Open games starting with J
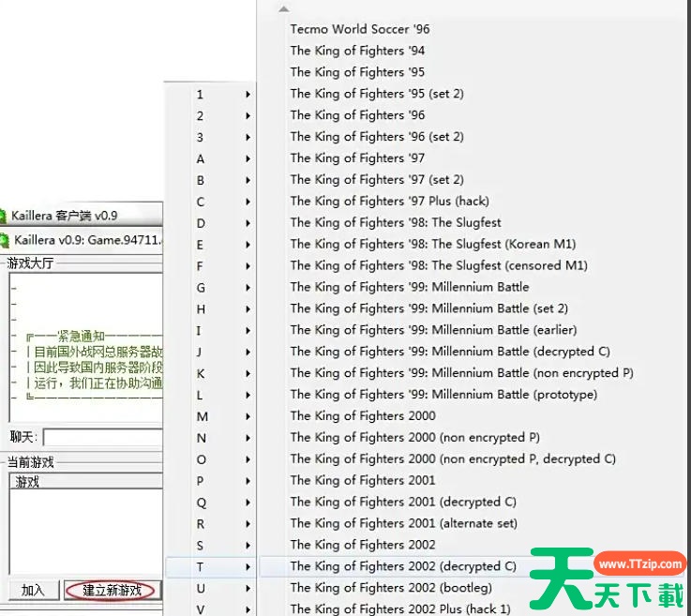This screenshot has width=691, height=616. pos(211,352)
